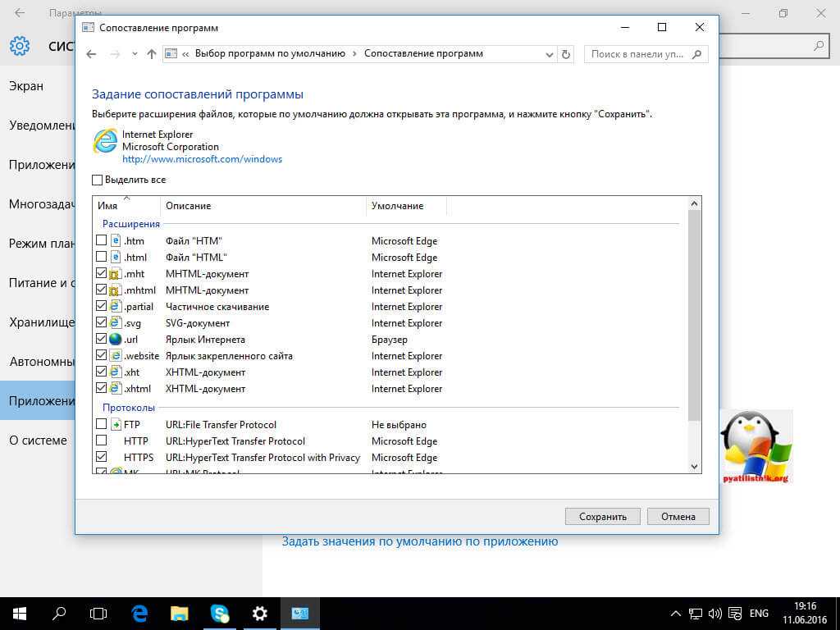Select 'Экран' in the settings sidebar
Viewport: 840px width, 630px height.
(x=26, y=86)
